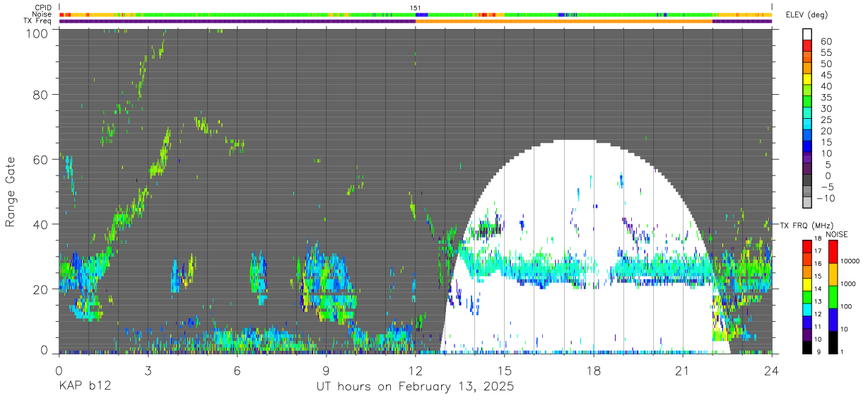Click the Range Gate y-axis title
868x401 pixels.
pos(11,192)
